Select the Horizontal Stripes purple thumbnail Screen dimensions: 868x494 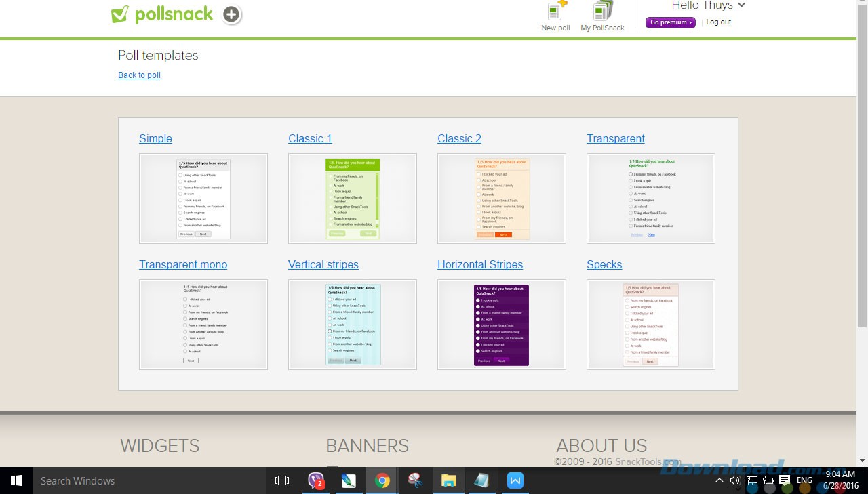tap(501, 325)
